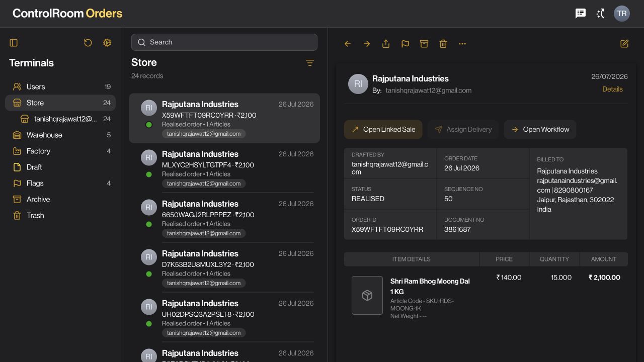Select Users in Terminals list
This screenshot has height=362, width=644.
(x=60, y=86)
